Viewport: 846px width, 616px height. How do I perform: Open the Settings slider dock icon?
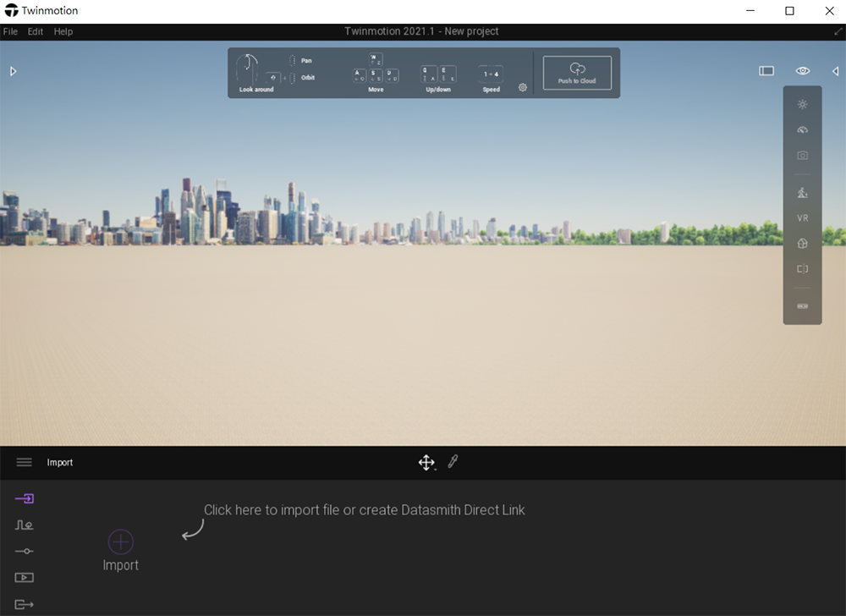coord(25,552)
